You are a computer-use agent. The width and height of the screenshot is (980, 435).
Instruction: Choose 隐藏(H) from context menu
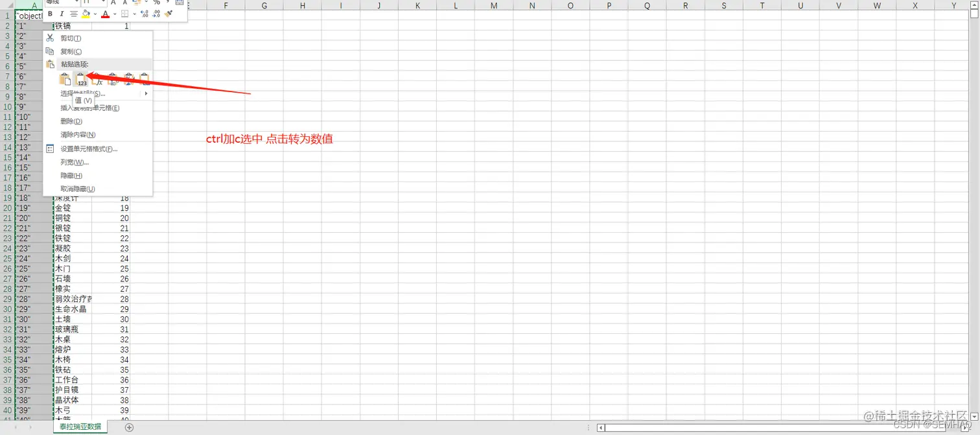click(x=97, y=176)
